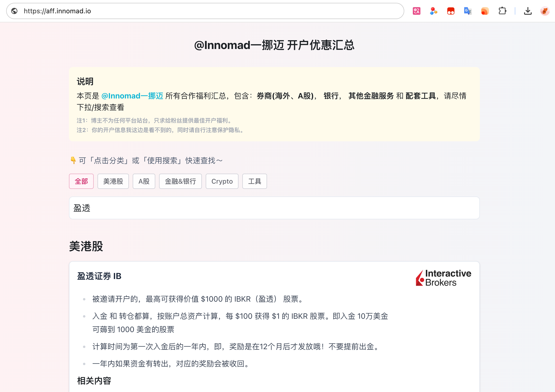Click the address bar URL field
This screenshot has height=392, width=555.
point(205,11)
